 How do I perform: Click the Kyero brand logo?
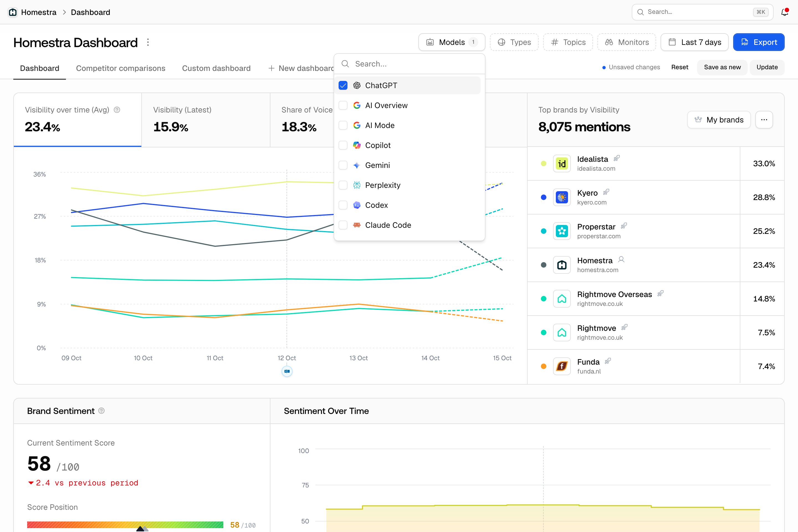tap(562, 197)
